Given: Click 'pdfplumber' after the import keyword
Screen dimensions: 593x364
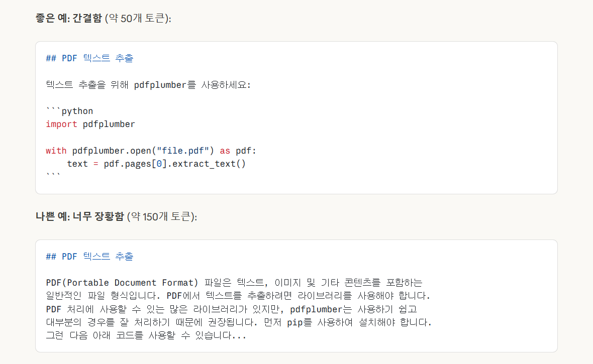Looking at the screenshot, I should pyautogui.click(x=109, y=125).
